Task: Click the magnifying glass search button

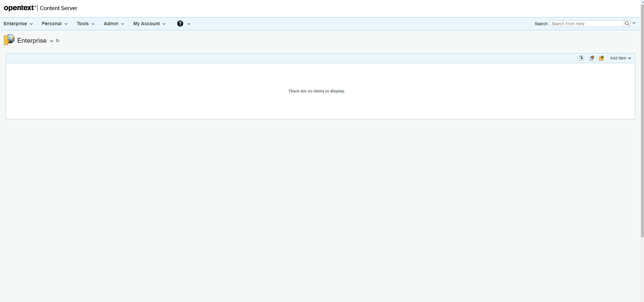Action: pyautogui.click(x=627, y=24)
